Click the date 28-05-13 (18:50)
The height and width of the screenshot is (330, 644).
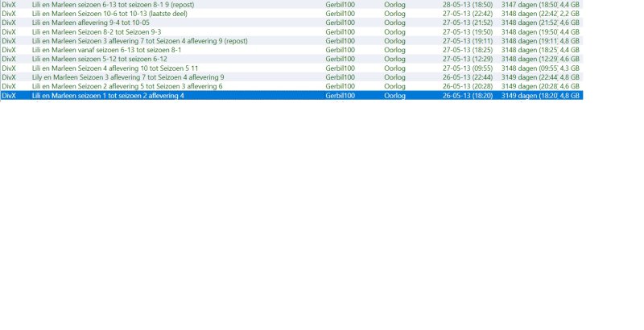[467, 4]
